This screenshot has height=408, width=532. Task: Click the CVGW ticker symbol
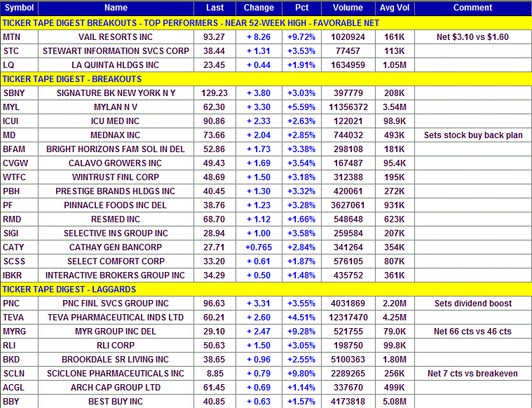(15, 163)
